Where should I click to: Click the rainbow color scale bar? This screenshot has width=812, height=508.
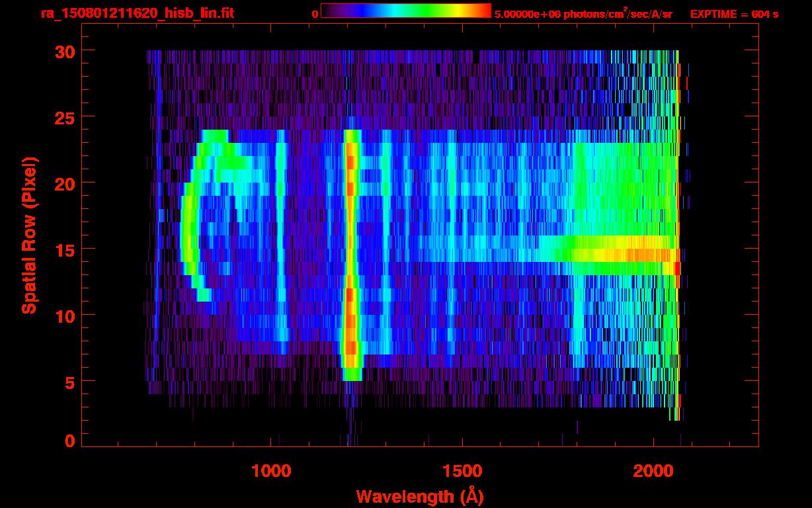405,11
